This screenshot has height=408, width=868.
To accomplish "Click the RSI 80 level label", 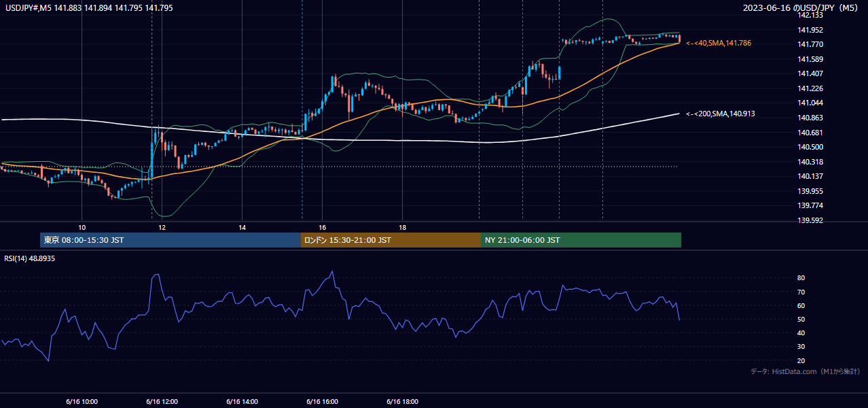I will tap(801, 278).
